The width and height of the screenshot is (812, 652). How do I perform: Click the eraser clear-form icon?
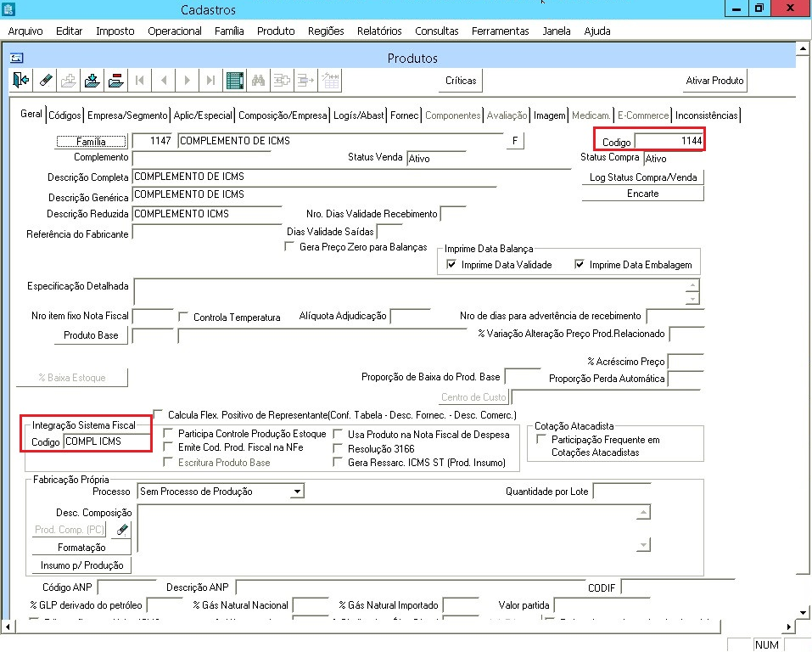(x=45, y=81)
